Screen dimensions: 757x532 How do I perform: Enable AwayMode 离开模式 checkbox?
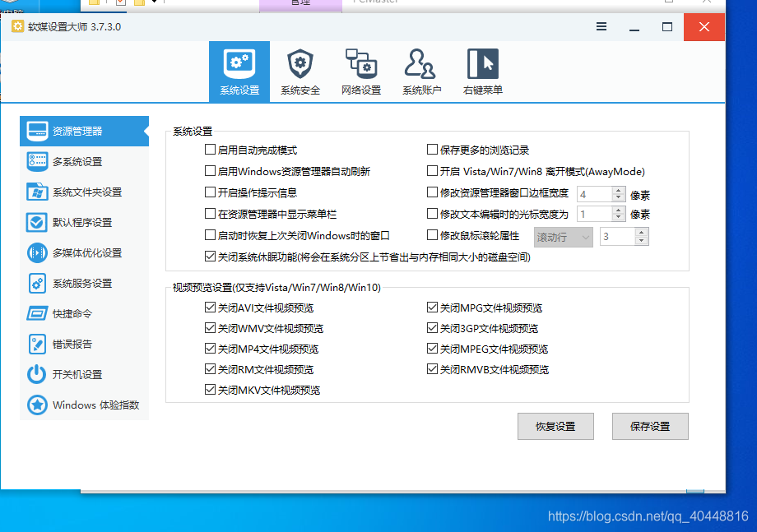point(432,171)
